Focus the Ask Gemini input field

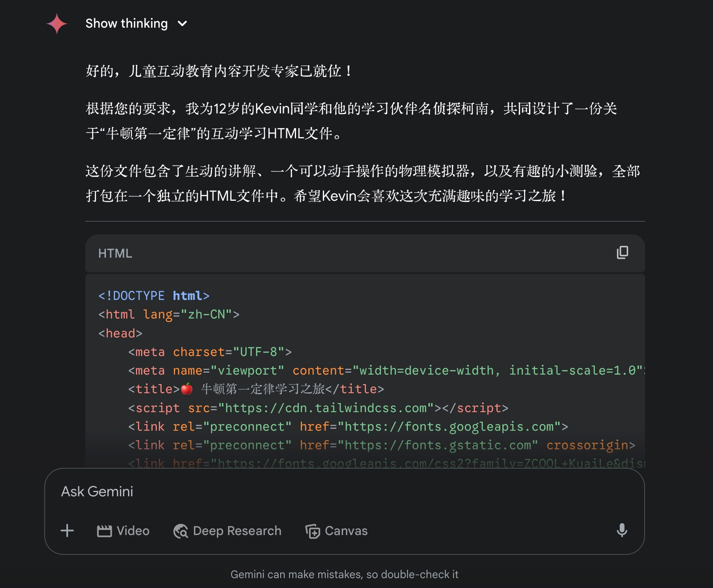click(344, 492)
